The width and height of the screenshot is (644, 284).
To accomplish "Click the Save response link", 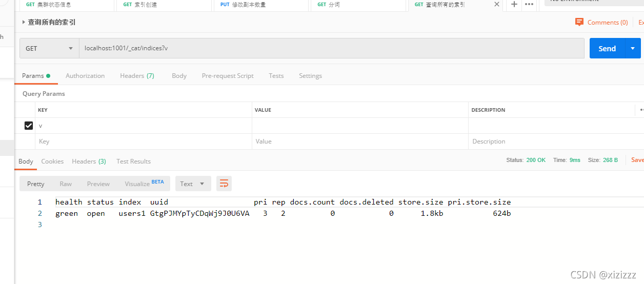I will (x=637, y=160).
